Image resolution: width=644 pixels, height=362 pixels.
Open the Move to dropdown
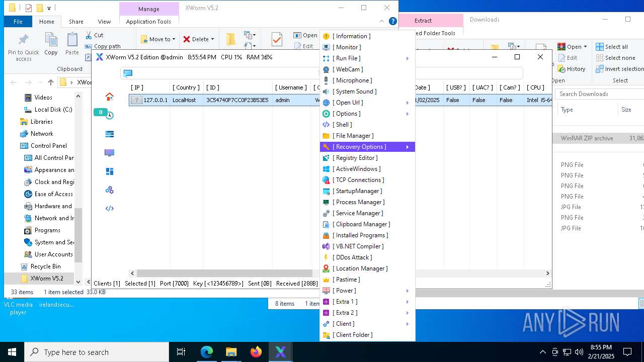click(x=158, y=39)
